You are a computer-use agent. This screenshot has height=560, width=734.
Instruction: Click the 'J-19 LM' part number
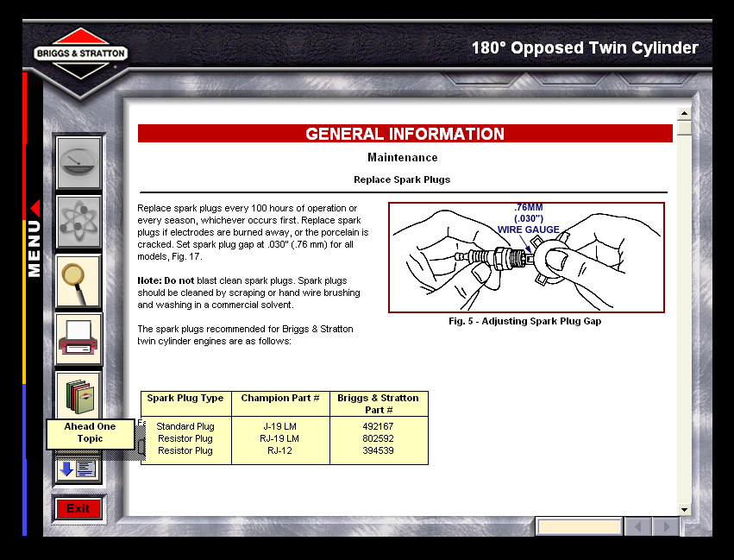pos(280,426)
